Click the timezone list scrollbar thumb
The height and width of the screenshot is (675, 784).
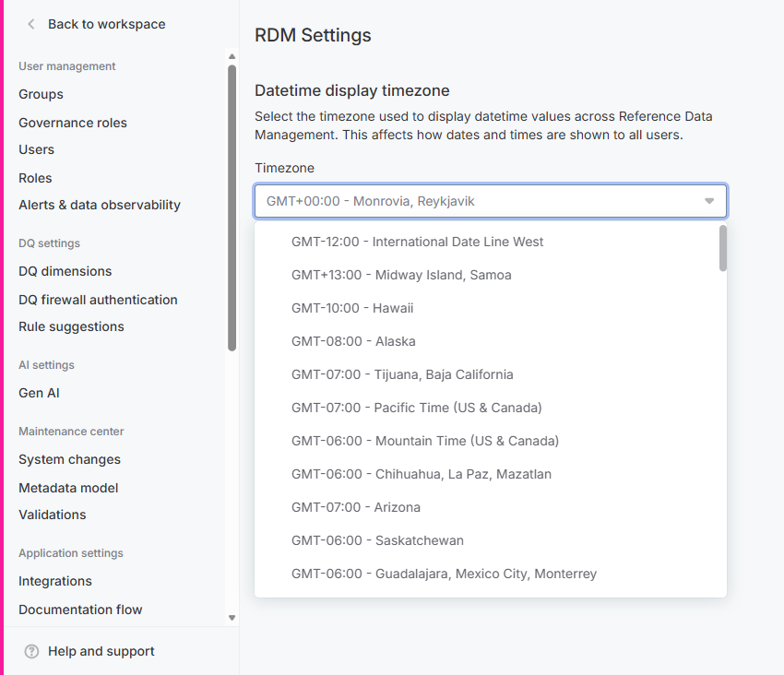click(x=723, y=248)
